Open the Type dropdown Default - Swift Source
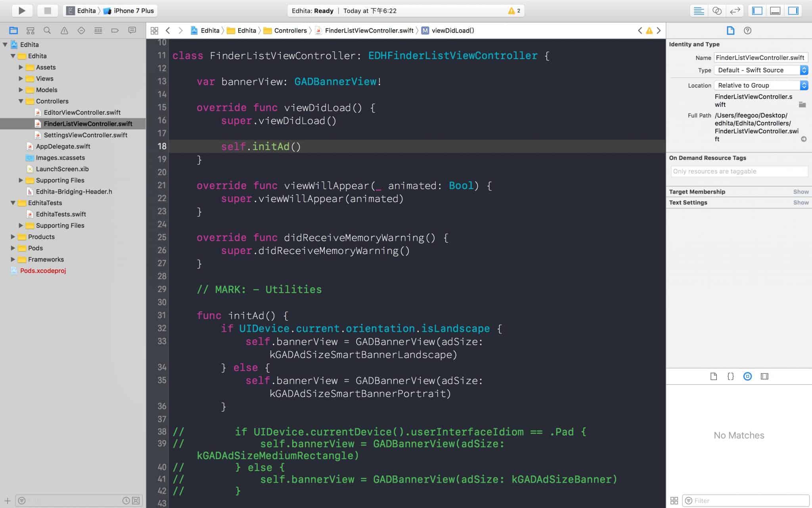This screenshot has width=812, height=508. (761, 70)
